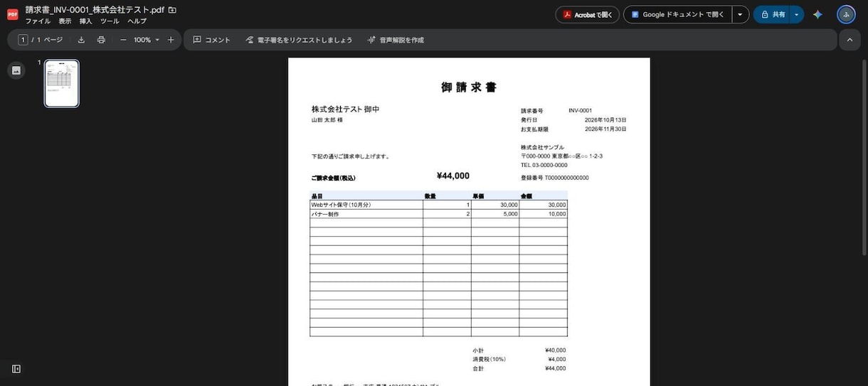Click the 登録番号 T0000000000000 line
The width and height of the screenshot is (868, 386).
pyautogui.click(x=555, y=178)
